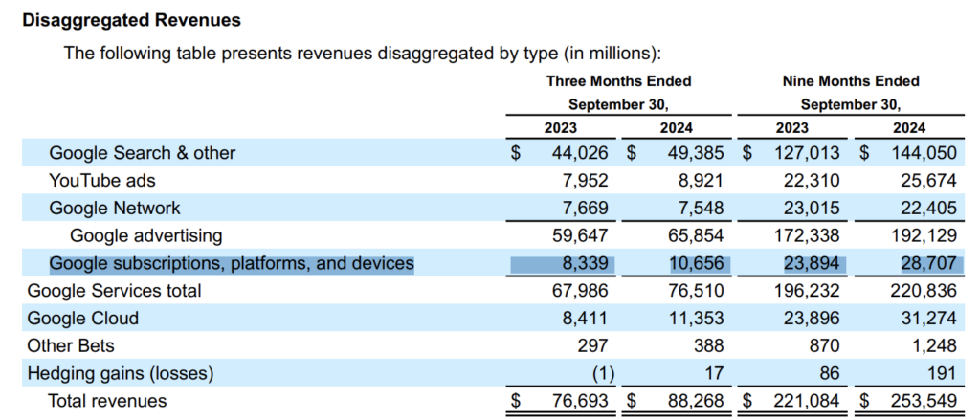Image resolution: width=980 pixels, height=420 pixels.
Task: Click the highlighted value 28,707
Action: [x=926, y=263]
